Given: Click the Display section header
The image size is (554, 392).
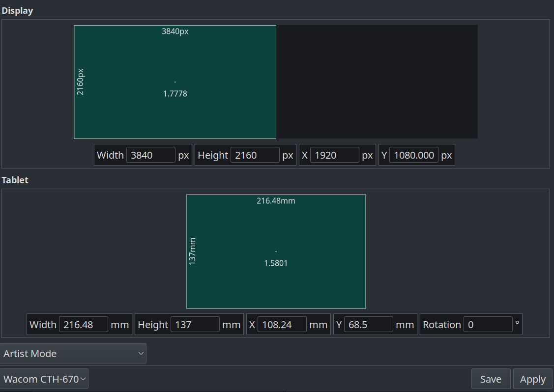Looking at the screenshot, I should [17, 10].
